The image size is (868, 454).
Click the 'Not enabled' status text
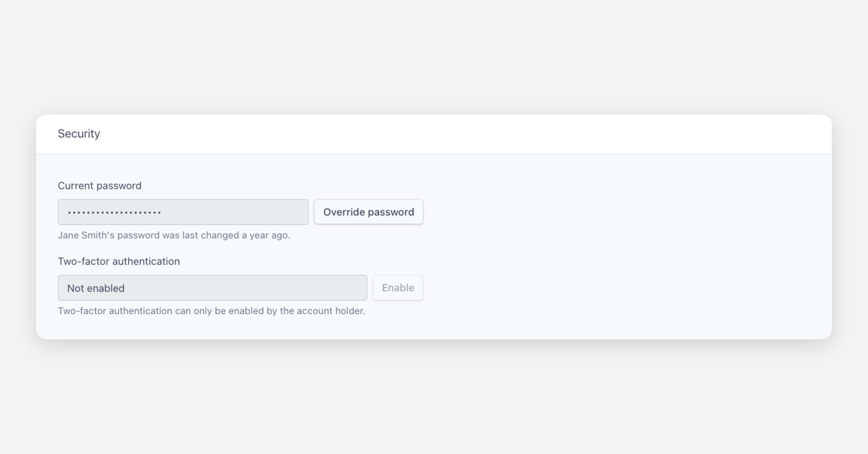pos(96,288)
